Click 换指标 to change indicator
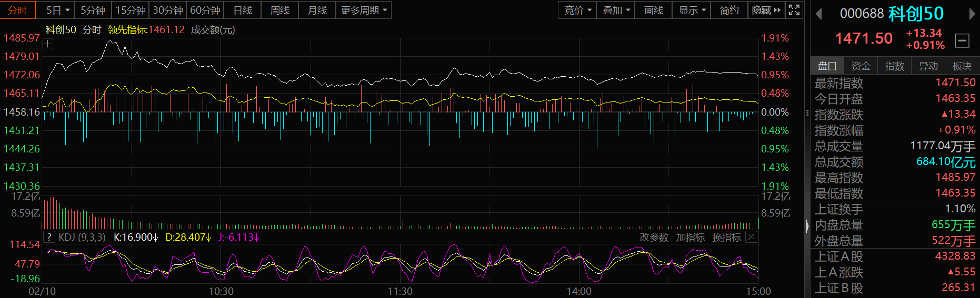The width and height of the screenshot is (980, 298). (x=726, y=238)
